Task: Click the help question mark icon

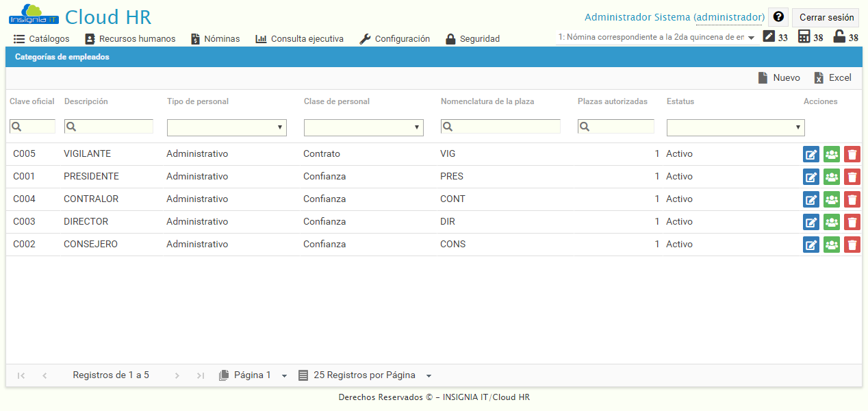Action: 778,16
